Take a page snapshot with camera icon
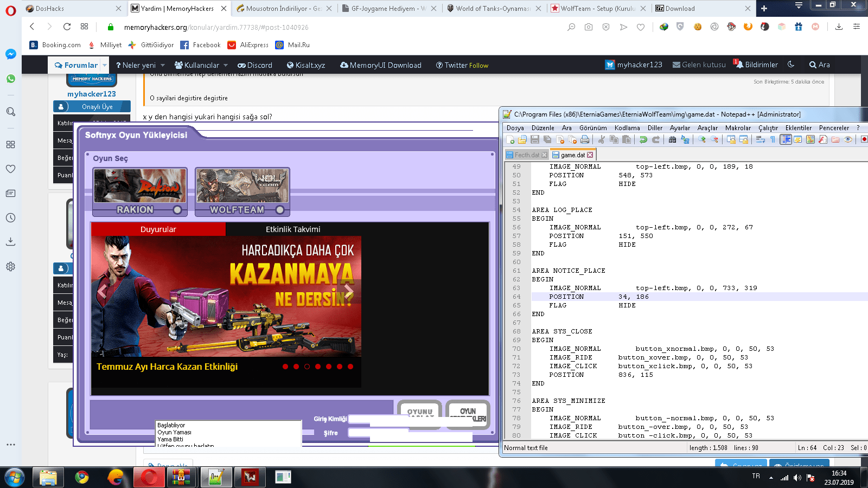 [589, 27]
